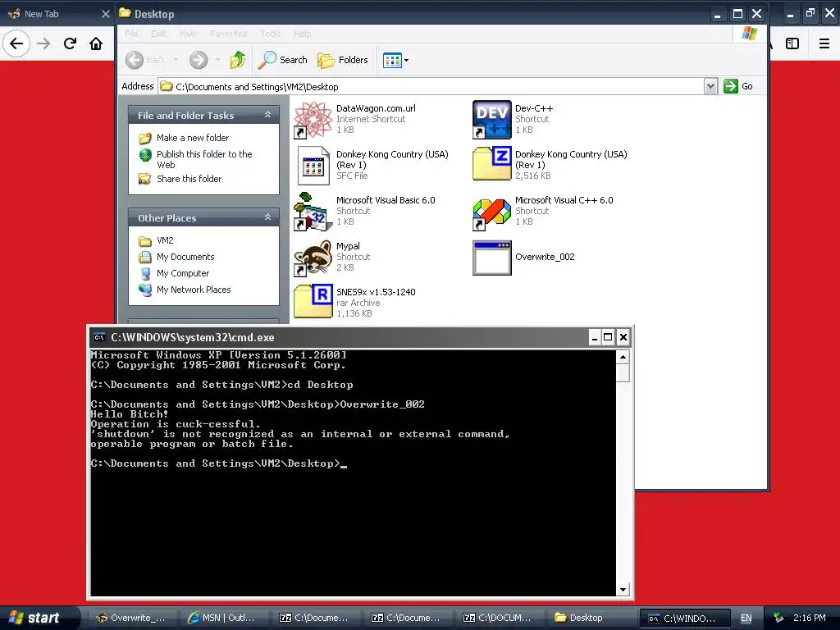Toggle the Folders pane button
The height and width of the screenshot is (630, 840).
point(343,60)
